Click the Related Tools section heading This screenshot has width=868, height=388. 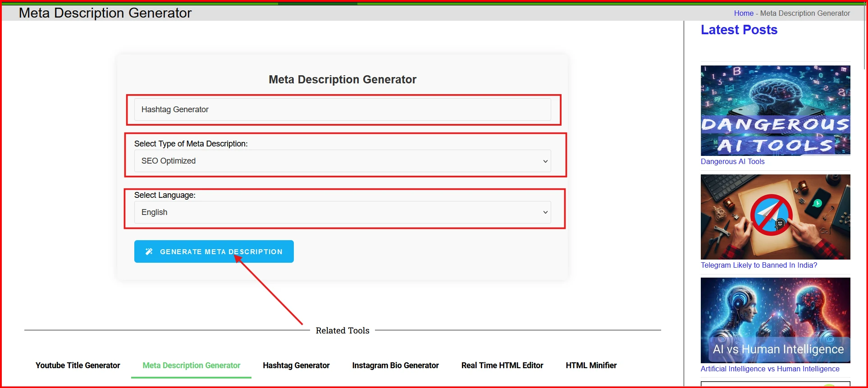[x=343, y=331]
